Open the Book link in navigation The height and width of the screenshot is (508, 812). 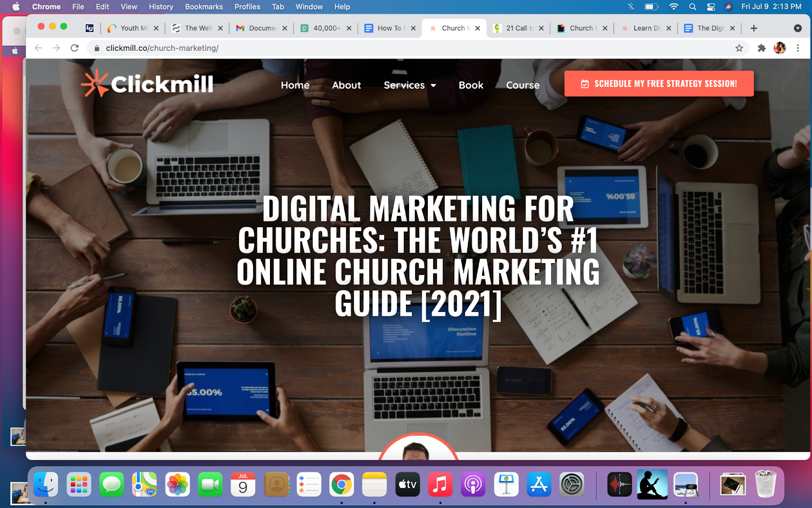471,85
